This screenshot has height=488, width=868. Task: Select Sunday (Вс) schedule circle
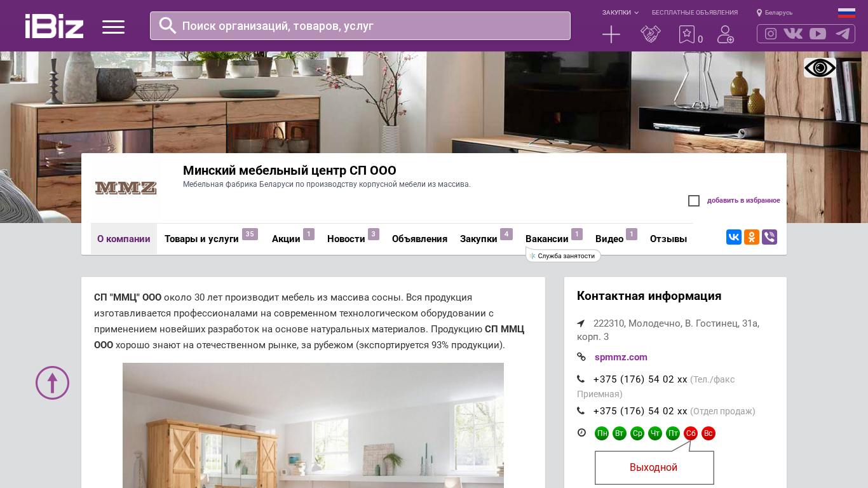[x=709, y=433]
